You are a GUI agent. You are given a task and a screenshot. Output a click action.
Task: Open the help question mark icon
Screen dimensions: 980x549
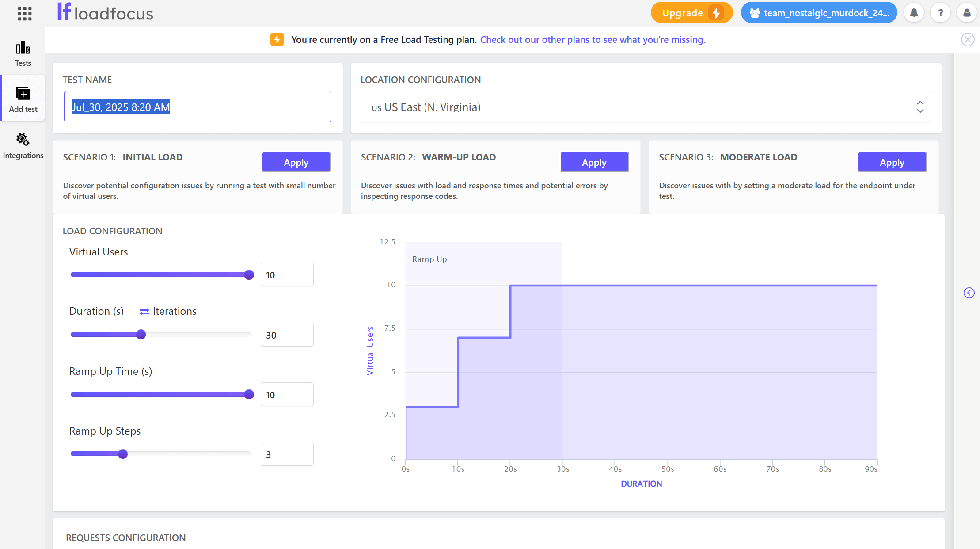(x=940, y=13)
